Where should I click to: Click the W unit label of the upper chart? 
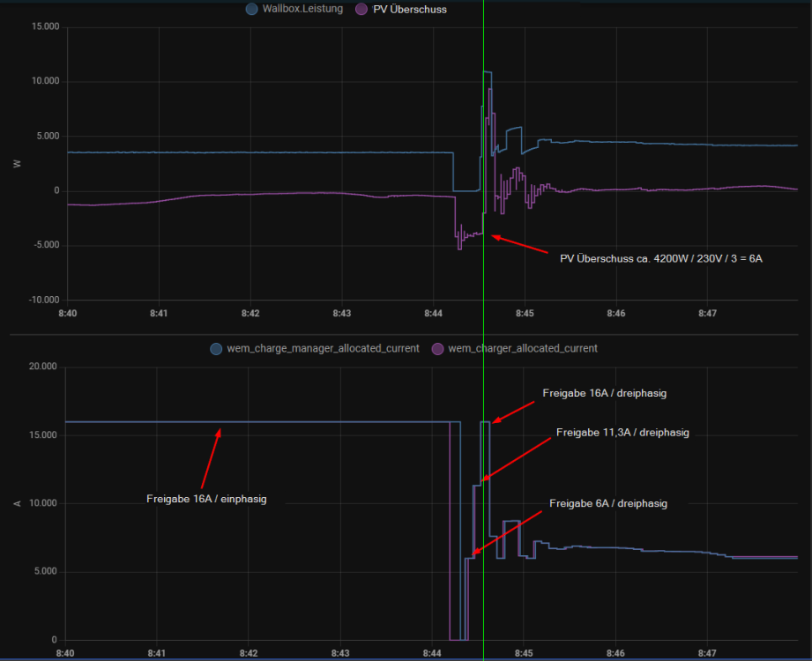16,164
